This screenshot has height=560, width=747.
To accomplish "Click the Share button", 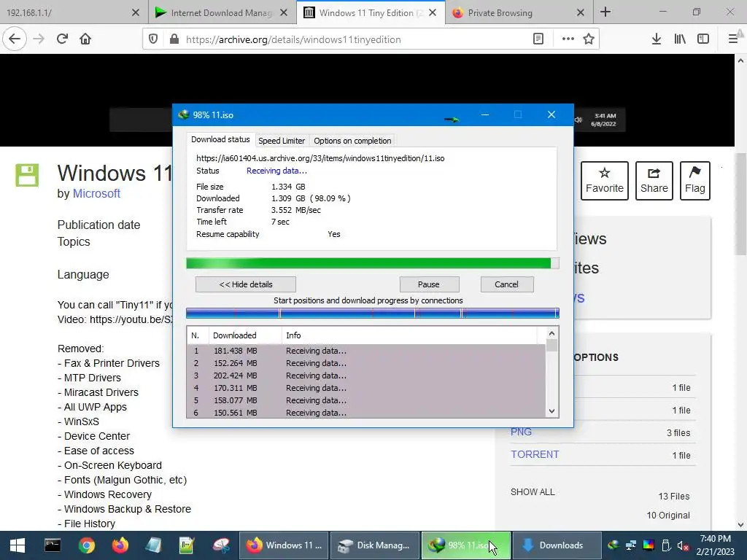I will (654, 181).
